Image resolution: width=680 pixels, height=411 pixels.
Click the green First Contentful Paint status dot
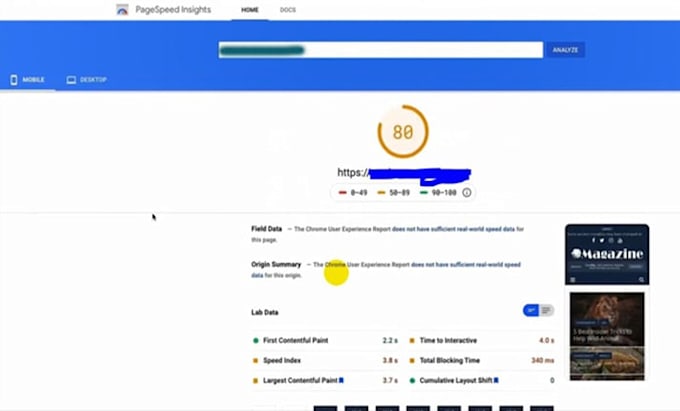pos(255,340)
